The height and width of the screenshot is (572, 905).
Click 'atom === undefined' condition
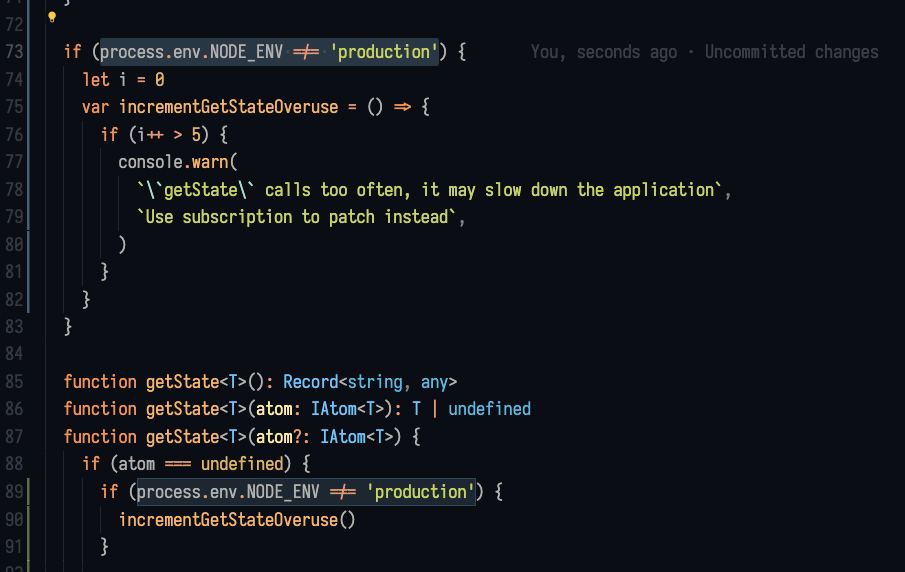(201, 464)
